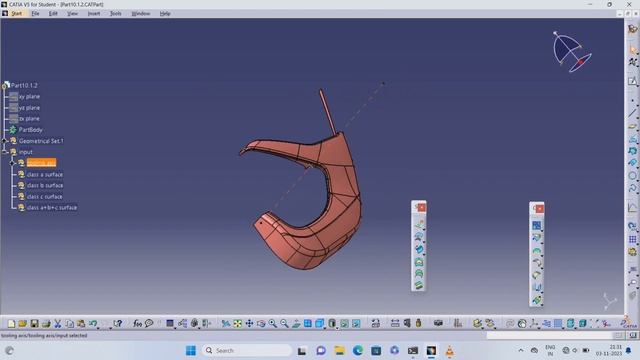The height and width of the screenshot is (360, 640).
Task: Click the comment speech bubble icon
Action: click(x=149, y=324)
